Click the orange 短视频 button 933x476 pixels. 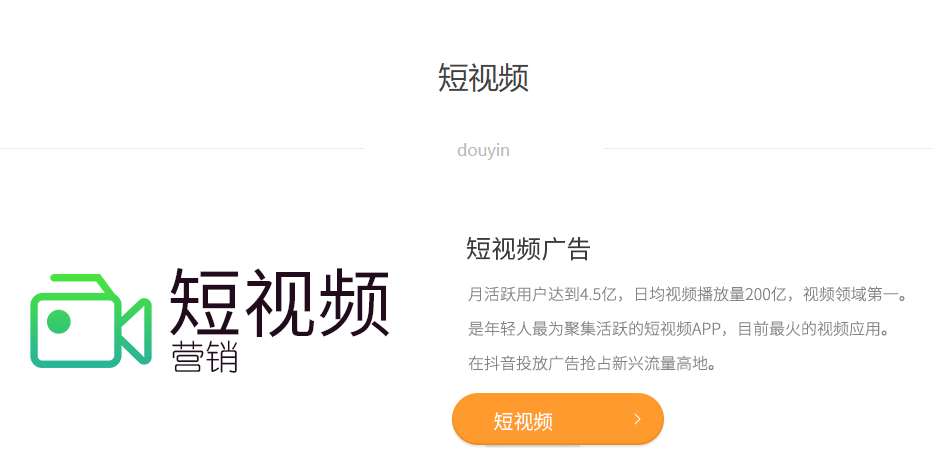[558, 419]
